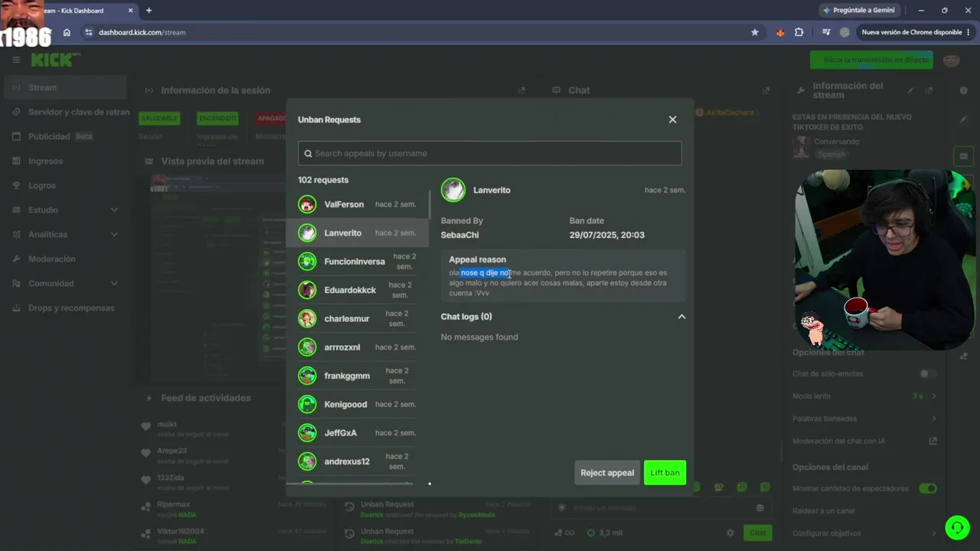Open JeffGxA's unban request
The width and height of the screenshot is (980, 551).
coord(358,433)
